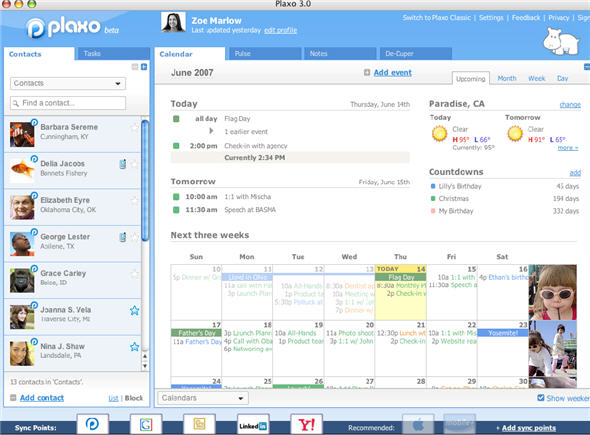
Task: Click the more weather link
Action: [568, 148]
